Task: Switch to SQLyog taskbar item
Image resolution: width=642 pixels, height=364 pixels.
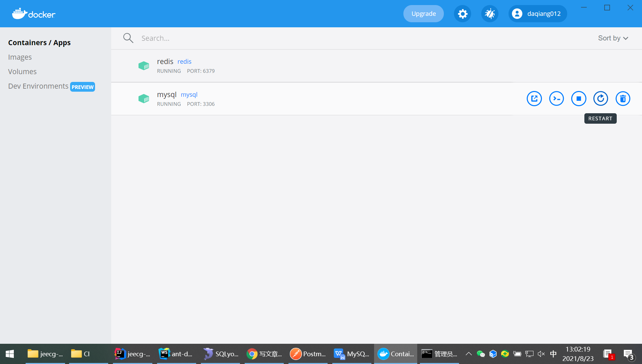Action: click(x=220, y=354)
